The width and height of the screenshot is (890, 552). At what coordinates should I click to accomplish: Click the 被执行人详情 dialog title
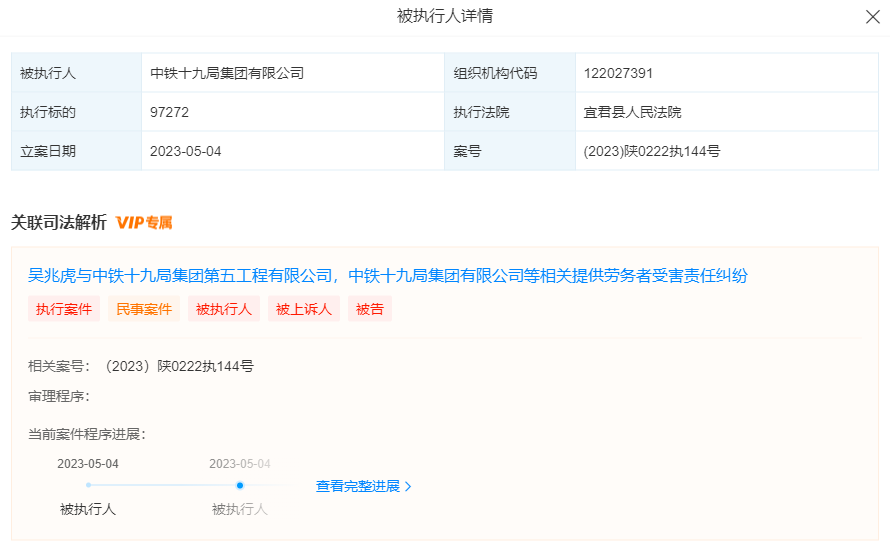[445, 16]
